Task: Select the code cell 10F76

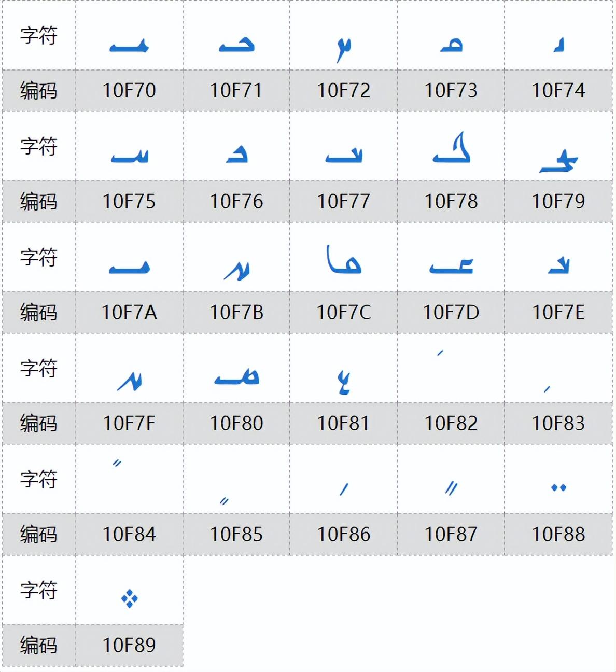Action: 236,202
